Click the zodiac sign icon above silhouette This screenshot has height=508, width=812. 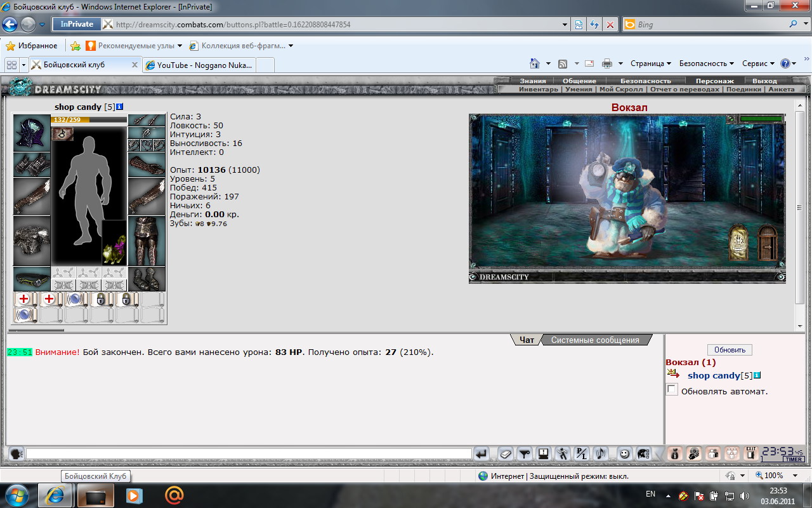[62, 133]
